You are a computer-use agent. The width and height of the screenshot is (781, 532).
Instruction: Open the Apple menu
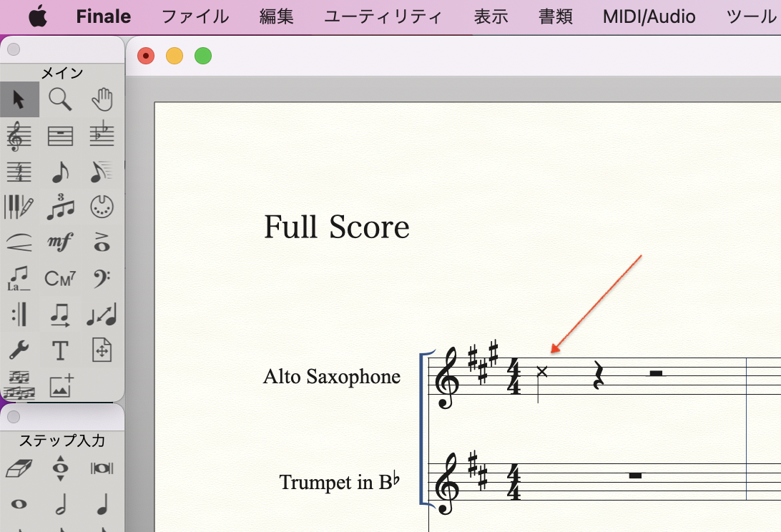(x=38, y=16)
